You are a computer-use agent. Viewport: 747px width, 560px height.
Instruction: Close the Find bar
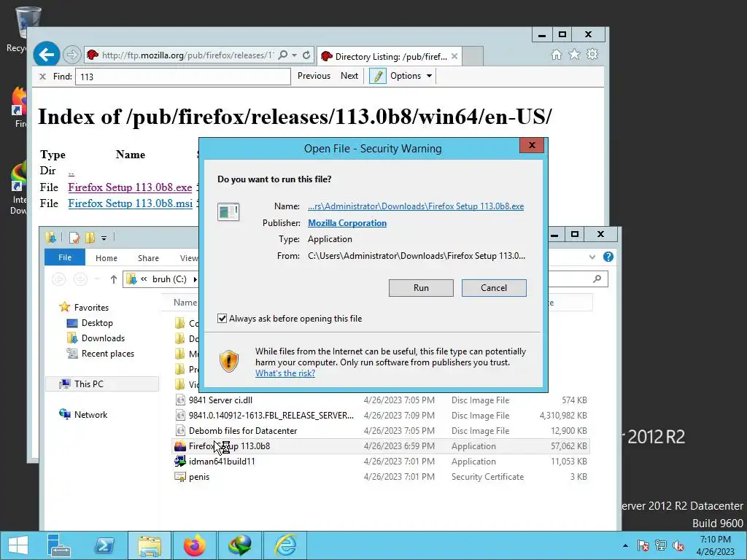click(x=42, y=76)
